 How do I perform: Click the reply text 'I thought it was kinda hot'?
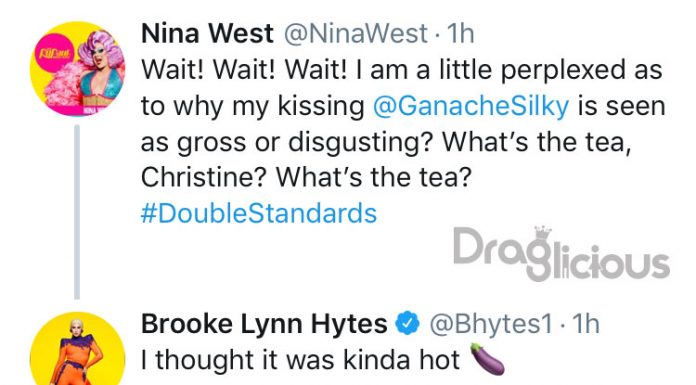[300, 360]
